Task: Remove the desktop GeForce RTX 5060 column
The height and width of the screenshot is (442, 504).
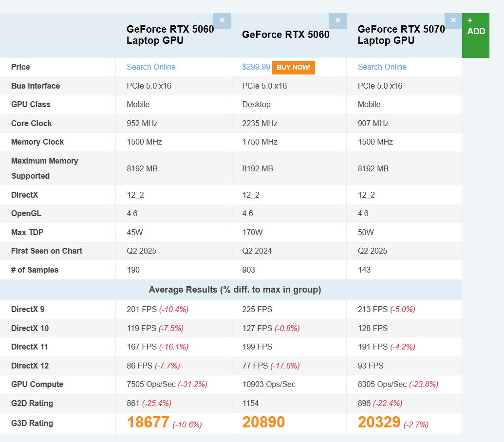Action: point(337,20)
